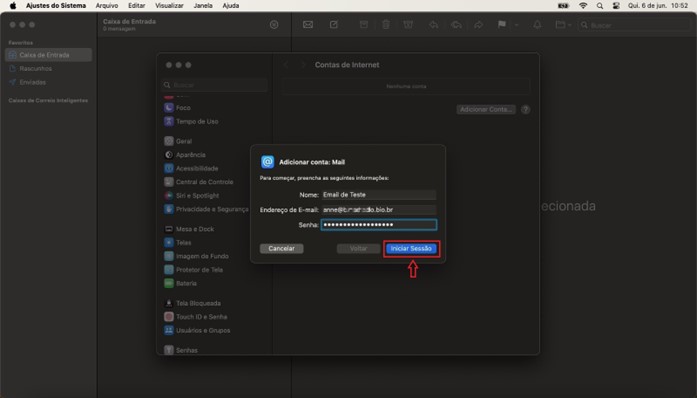
Task: Open the Visualizar menu
Action: [169, 6]
